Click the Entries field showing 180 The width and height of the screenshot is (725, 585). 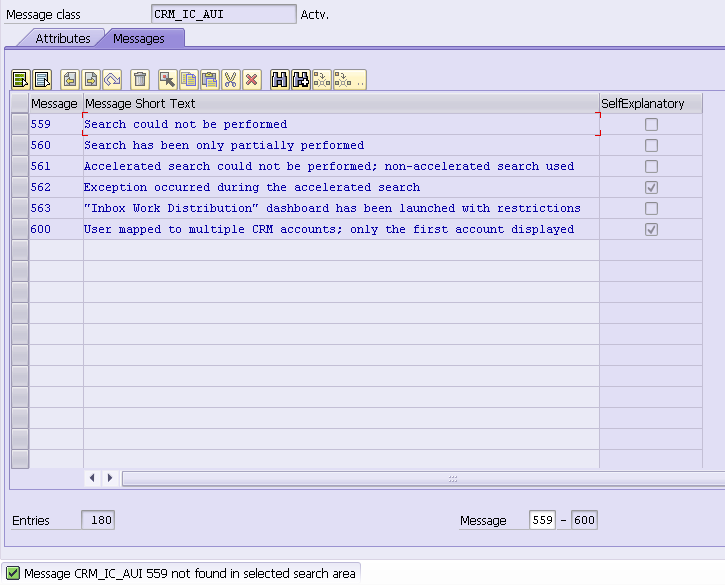(x=98, y=520)
